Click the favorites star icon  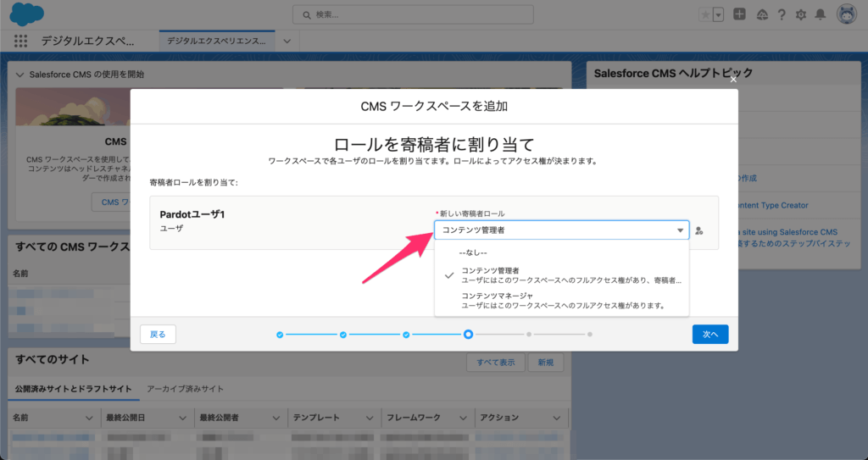point(705,15)
